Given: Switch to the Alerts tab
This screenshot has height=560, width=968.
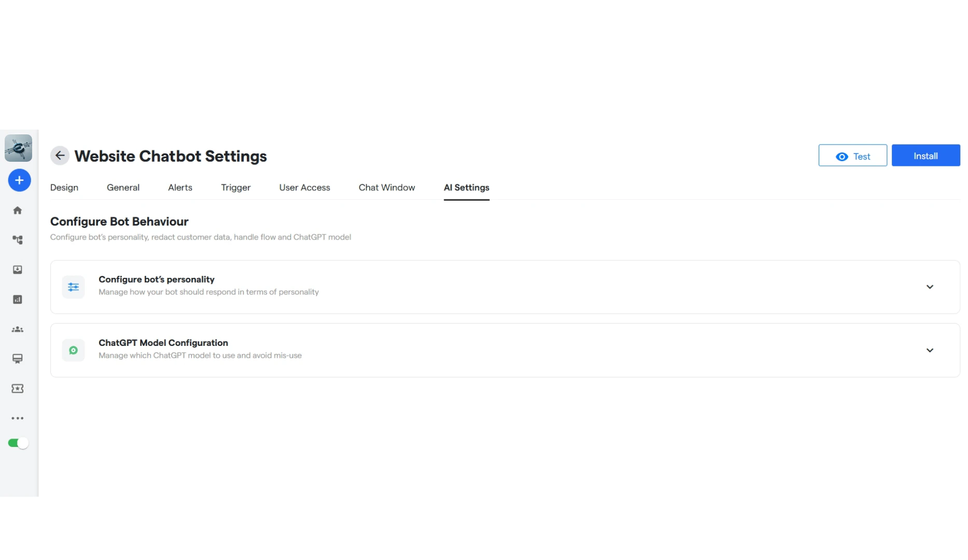Looking at the screenshot, I should 180,188.
